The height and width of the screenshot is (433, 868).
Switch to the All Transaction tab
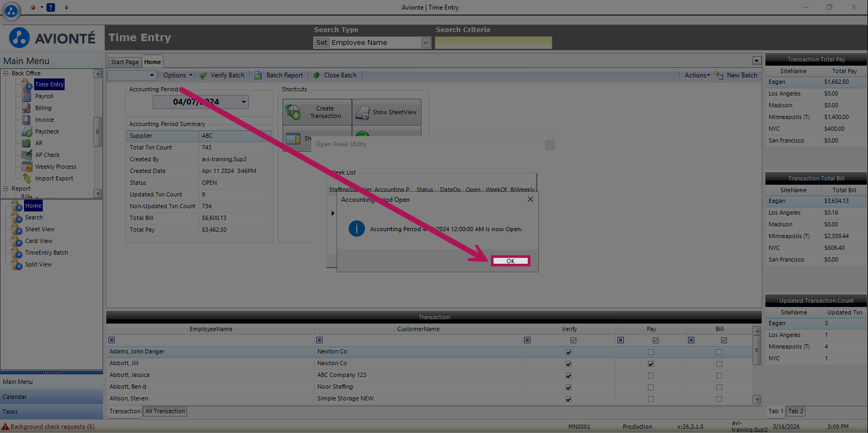coord(165,411)
